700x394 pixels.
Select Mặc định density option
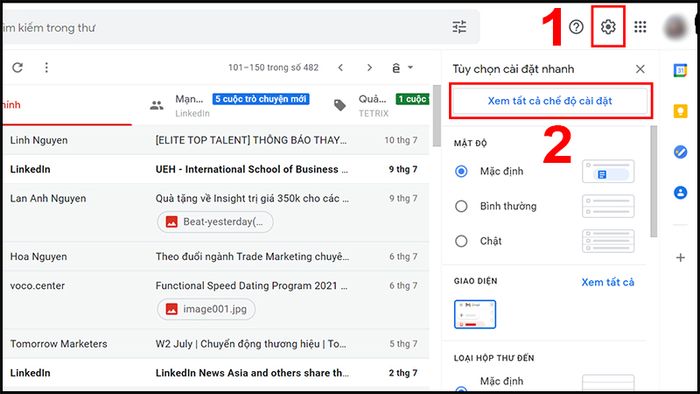click(461, 171)
